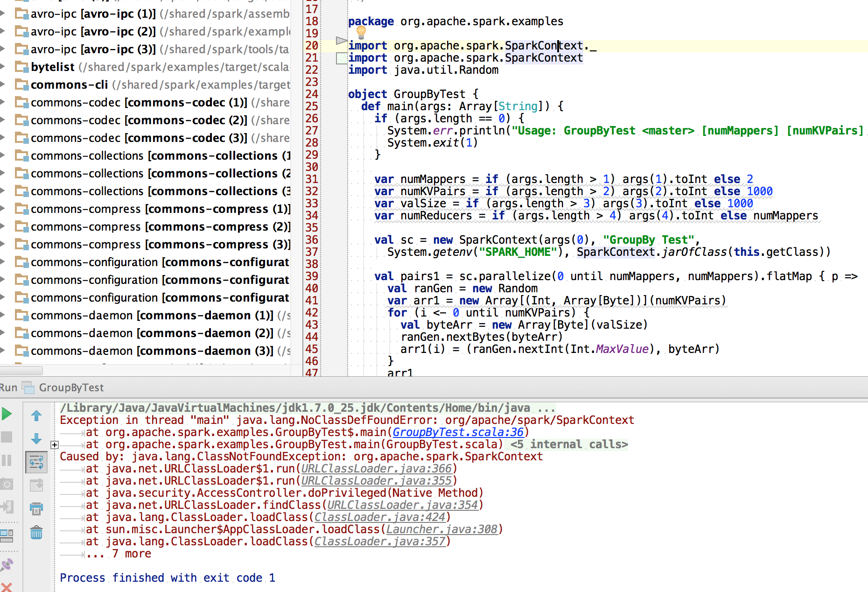
Task: Click folder icon of commons-collections (1 row
Action: 21,155
